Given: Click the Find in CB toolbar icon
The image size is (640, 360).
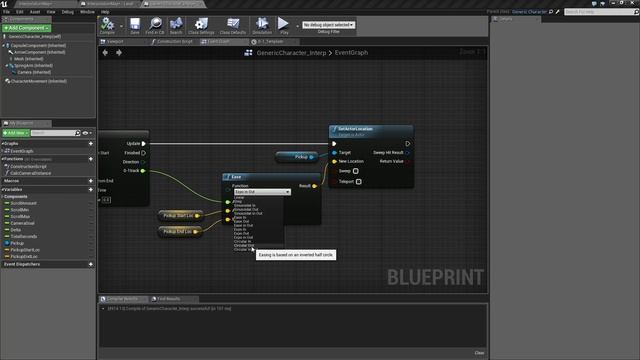Looking at the screenshot, I should pyautogui.click(x=155, y=24).
